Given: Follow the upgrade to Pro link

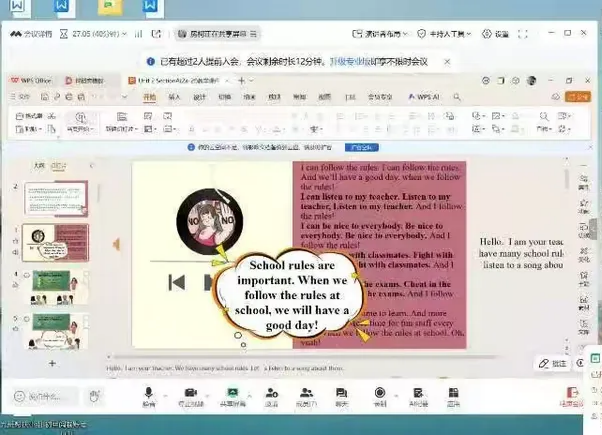Looking at the screenshot, I should point(351,61).
